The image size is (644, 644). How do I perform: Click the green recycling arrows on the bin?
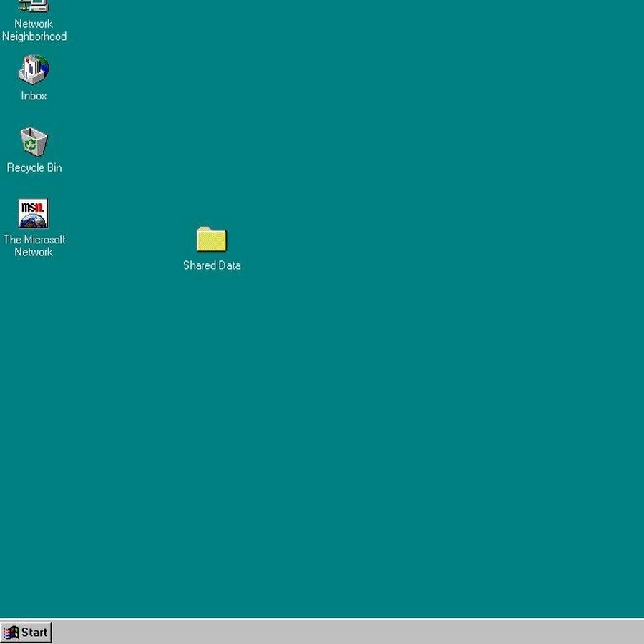(31, 145)
